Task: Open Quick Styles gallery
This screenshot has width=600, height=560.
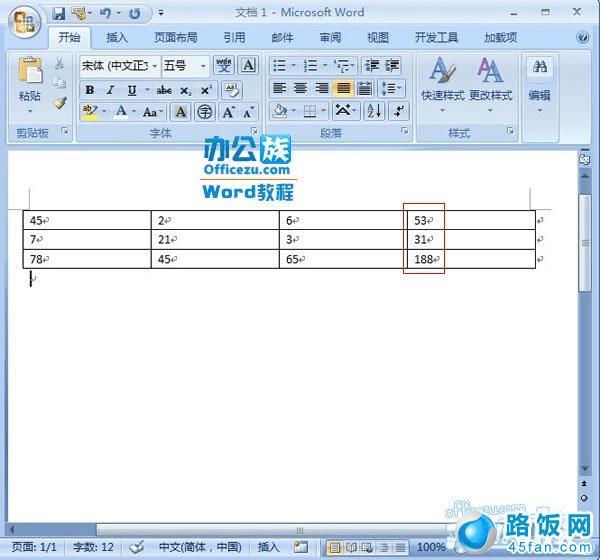Action: pos(443,84)
